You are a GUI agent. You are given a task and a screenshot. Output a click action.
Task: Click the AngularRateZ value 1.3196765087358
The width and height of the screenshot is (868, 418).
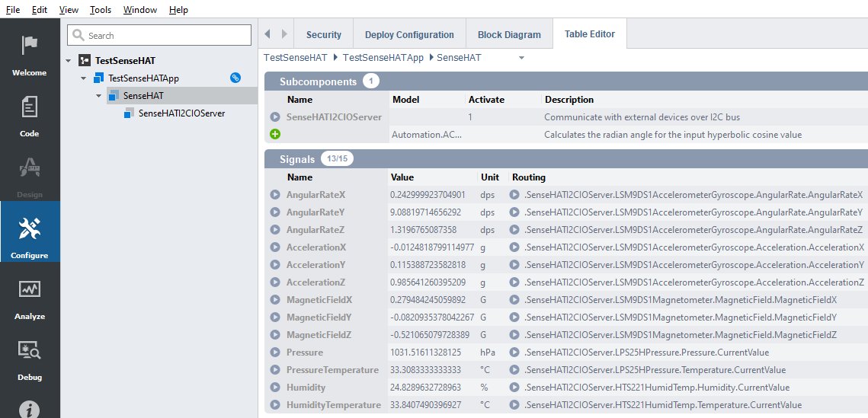423,229
